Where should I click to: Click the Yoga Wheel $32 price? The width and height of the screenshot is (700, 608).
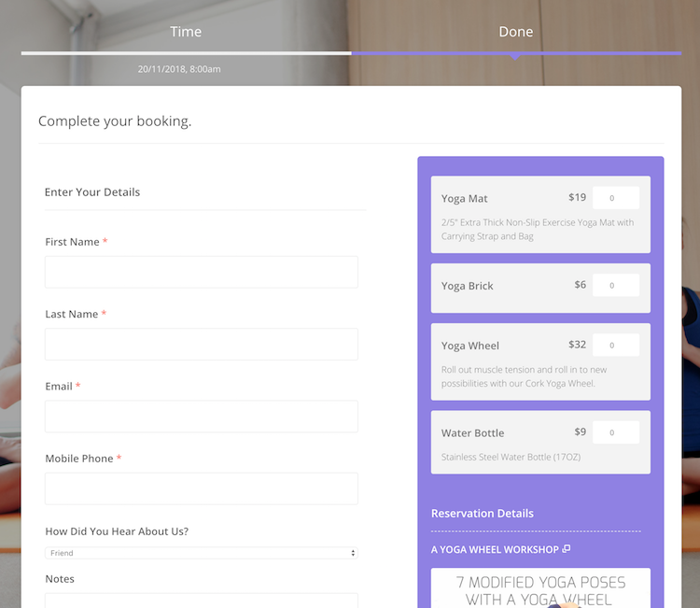click(577, 345)
